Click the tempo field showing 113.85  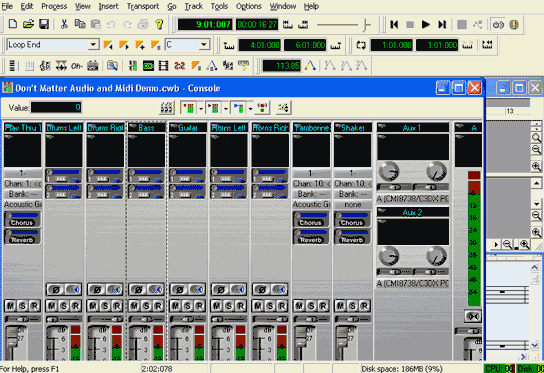(x=281, y=66)
